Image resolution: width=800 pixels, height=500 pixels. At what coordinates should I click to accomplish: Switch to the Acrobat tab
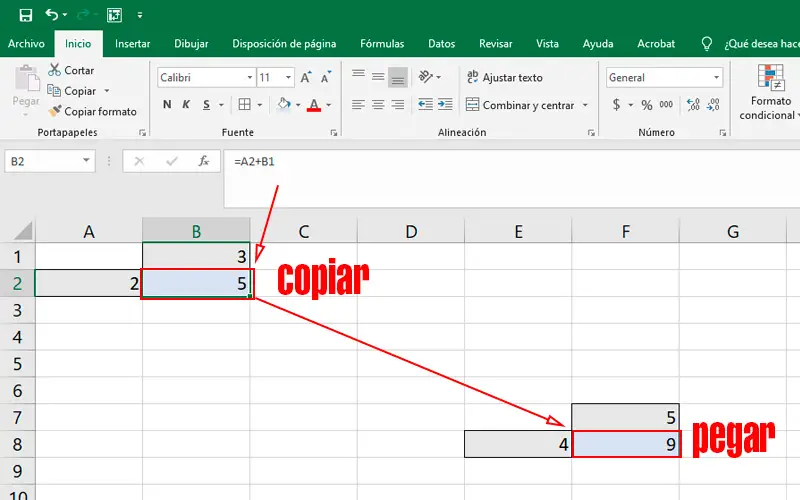(x=656, y=44)
